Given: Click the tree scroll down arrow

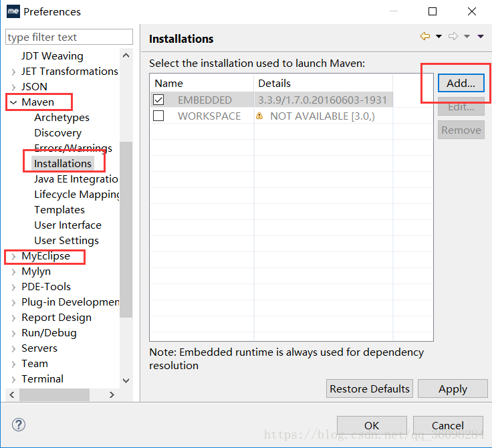Looking at the screenshot, I should point(126,380).
